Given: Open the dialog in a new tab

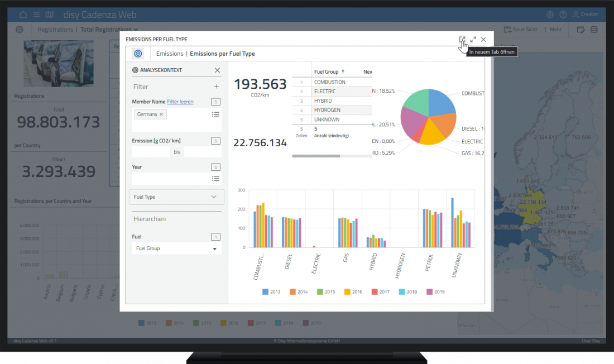Looking at the screenshot, I should click(x=462, y=40).
